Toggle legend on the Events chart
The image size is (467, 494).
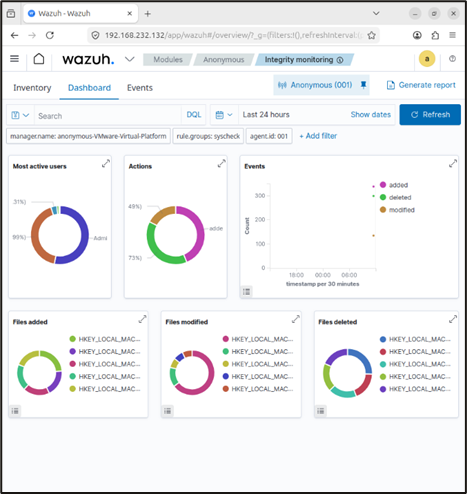pyautogui.click(x=246, y=292)
